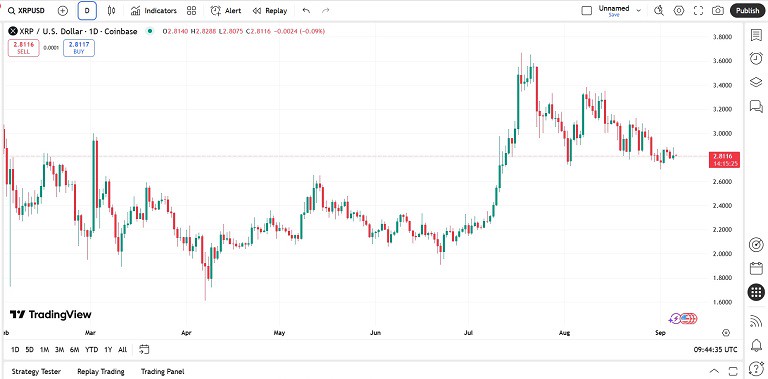Image resolution: width=768 pixels, height=379 pixels.
Task: Select the 5D time range
Action: pyautogui.click(x=30, y=350)
